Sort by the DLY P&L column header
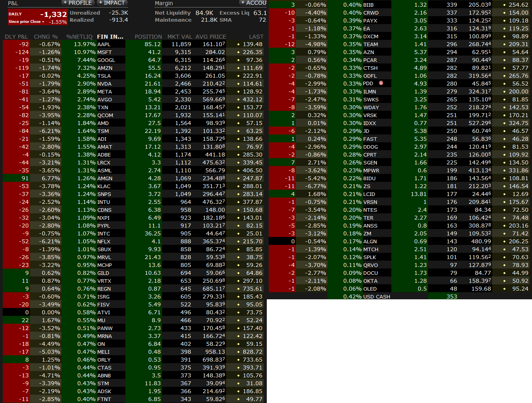The width and height of the screenshot is (532, 403). (x=17, y=37)
